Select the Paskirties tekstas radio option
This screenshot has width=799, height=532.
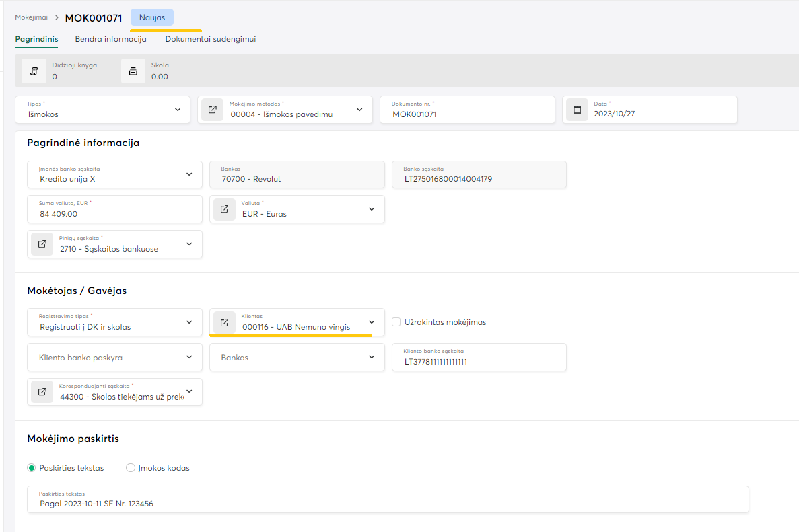tap(32, 468)
